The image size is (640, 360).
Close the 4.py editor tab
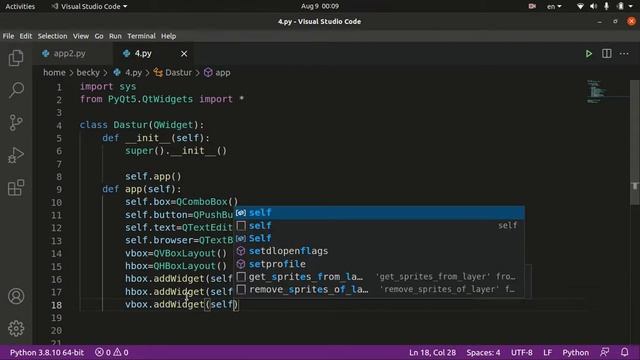coord(184,53)
